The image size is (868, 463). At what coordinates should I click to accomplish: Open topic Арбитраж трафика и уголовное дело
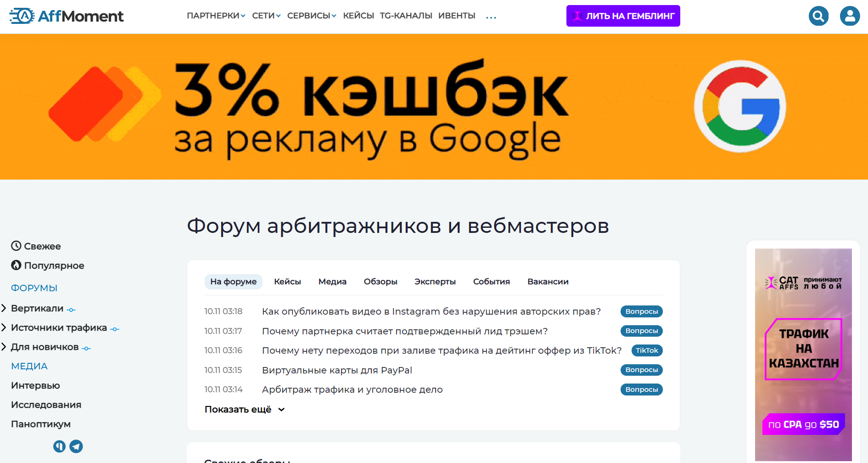[x=352, y=390]
